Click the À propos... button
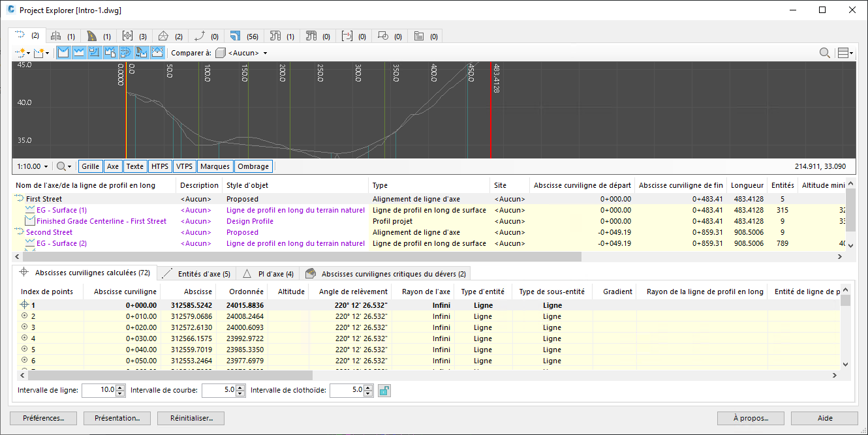This screenshot has width=868, height=435. point(750,418)
